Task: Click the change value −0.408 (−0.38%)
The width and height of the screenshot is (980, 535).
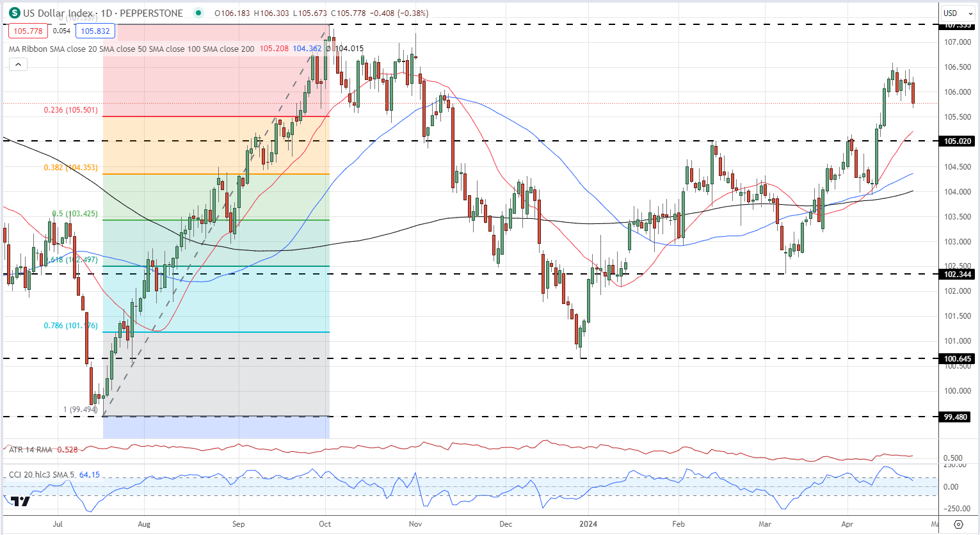Action: click(x=399, y=13)
